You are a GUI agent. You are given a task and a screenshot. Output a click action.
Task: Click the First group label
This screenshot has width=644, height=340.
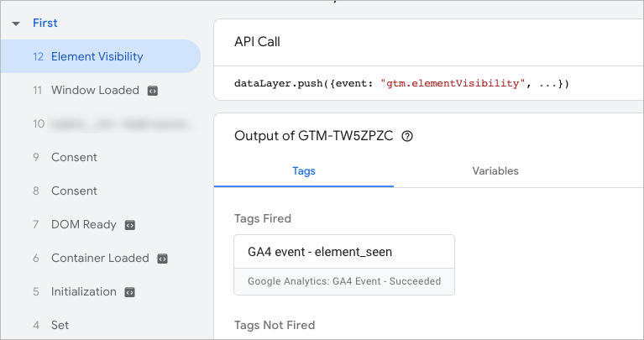pyautogui.click(x=45, y=24)
